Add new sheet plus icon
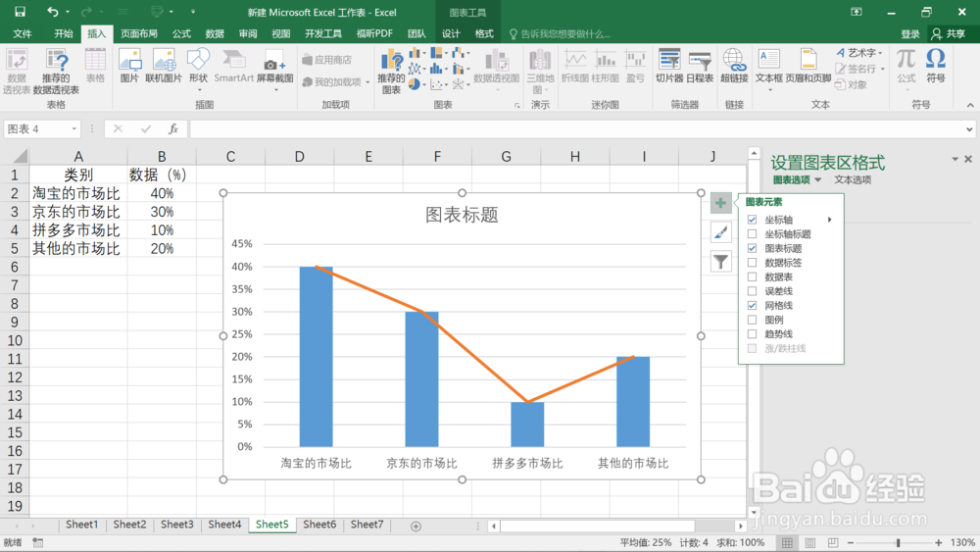Screen dimensions: 980x552 pyautogui.click(x=416, y=526)
